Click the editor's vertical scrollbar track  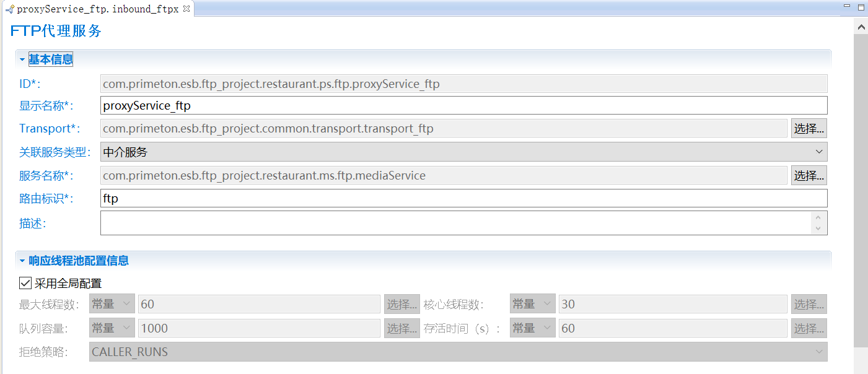[x=861, y=186]
